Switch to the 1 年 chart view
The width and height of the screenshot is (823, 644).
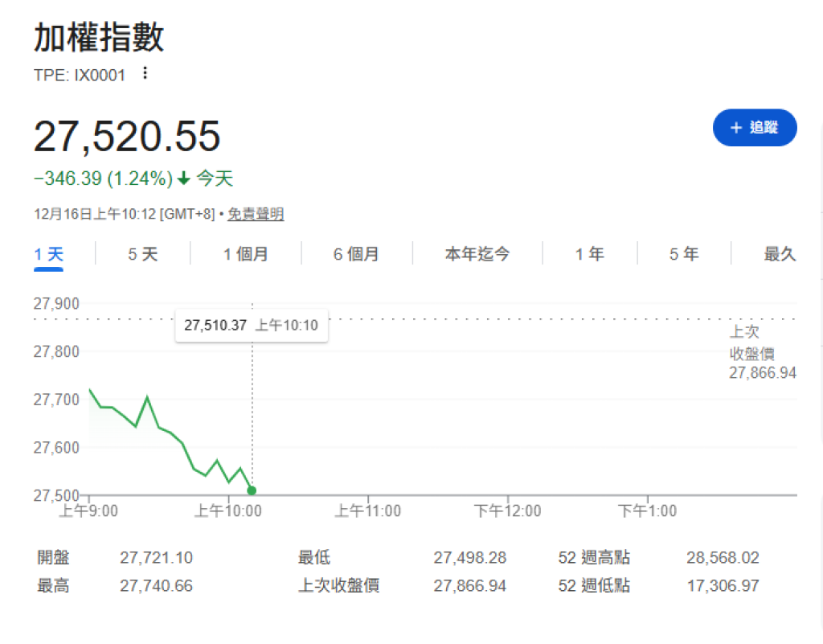click(590, 253)
